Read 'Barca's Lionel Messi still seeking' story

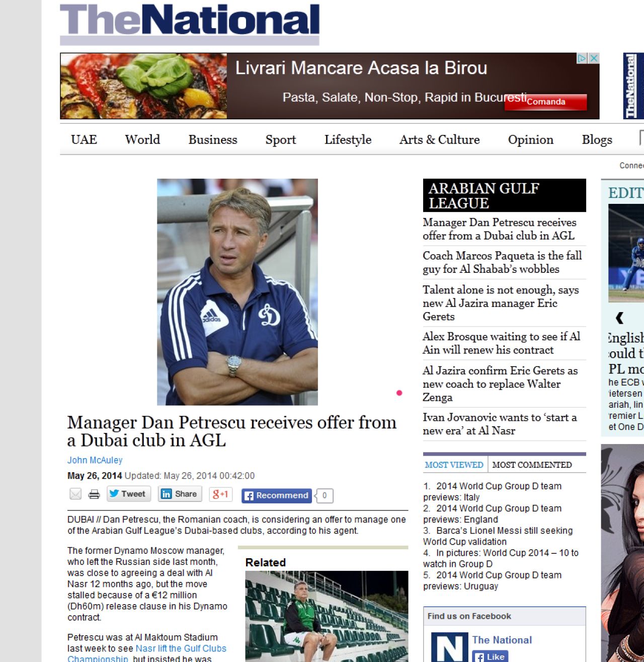click(498, 536)
